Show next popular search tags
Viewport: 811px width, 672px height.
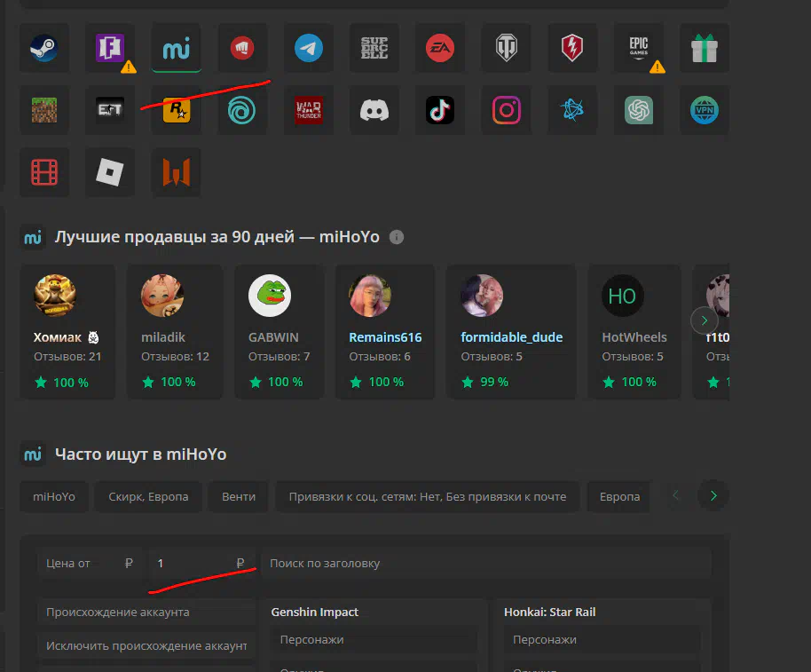click(x=713, y=495)
